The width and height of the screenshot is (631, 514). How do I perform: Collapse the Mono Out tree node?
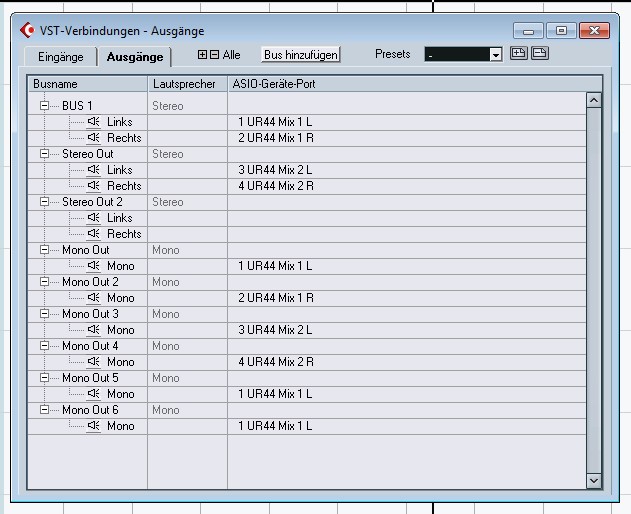pos(44,250)
